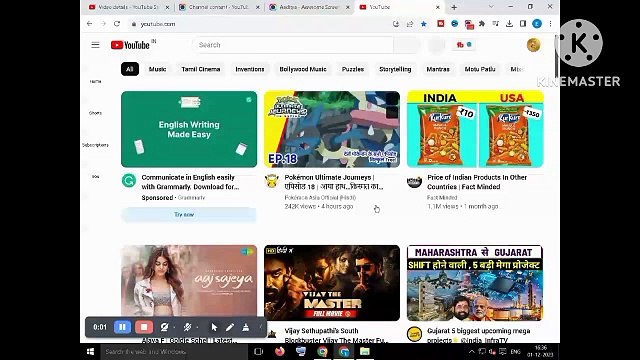Open the Maharashtra se Gujarat thumbnail
Viewport: 640px width, 360px height.
pyautogui.click(x=475, y=283)
